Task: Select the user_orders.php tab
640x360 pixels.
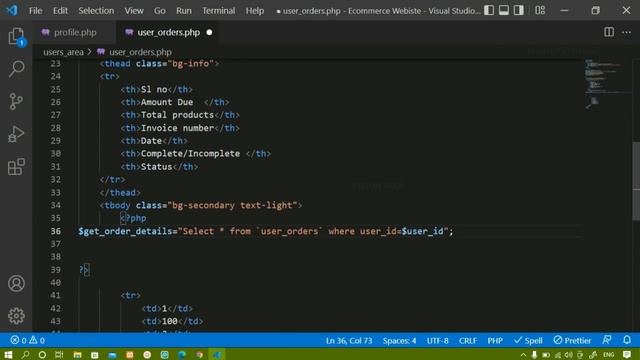Action: click(x=168, y=32)
